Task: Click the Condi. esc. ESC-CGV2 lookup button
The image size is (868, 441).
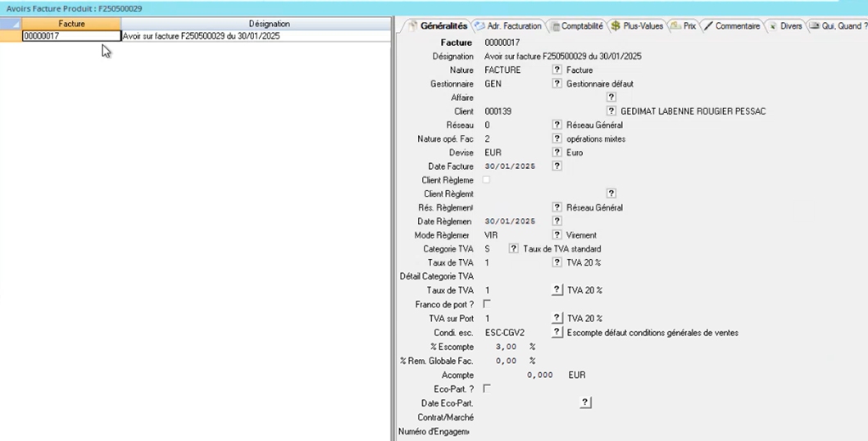Action: [x=557, y=333]
